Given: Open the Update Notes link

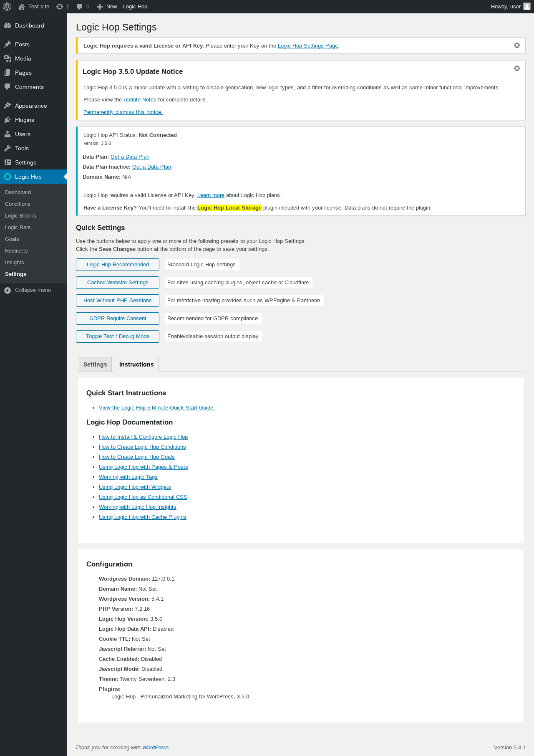Looking at the screenshot, I should tap(140, 100).
